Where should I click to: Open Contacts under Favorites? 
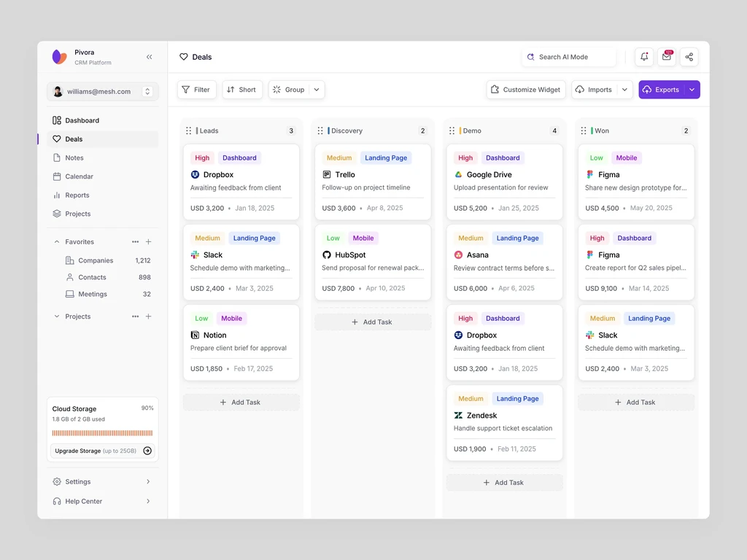(x=108, y=277)
